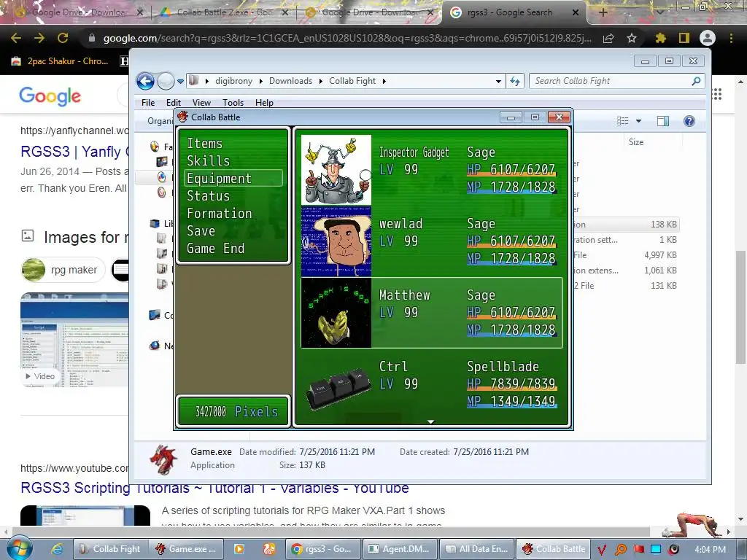Open the Explorer Help menu

[264, 102]
